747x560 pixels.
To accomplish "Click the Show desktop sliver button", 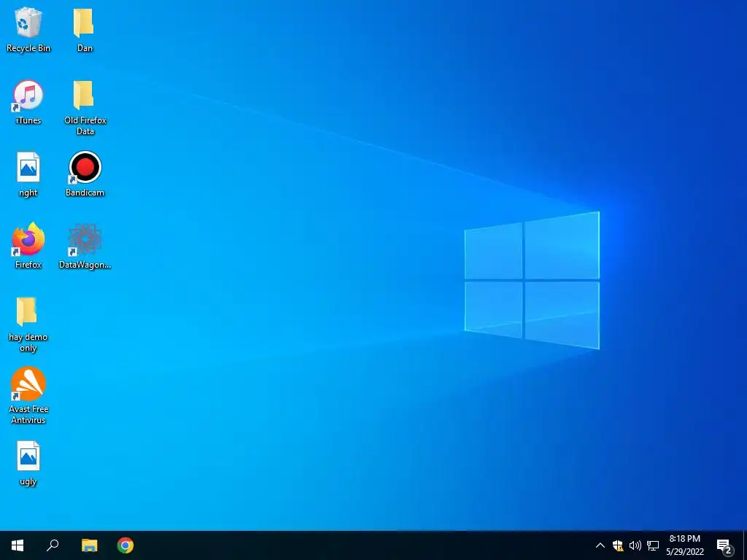I will pos(745,545).
